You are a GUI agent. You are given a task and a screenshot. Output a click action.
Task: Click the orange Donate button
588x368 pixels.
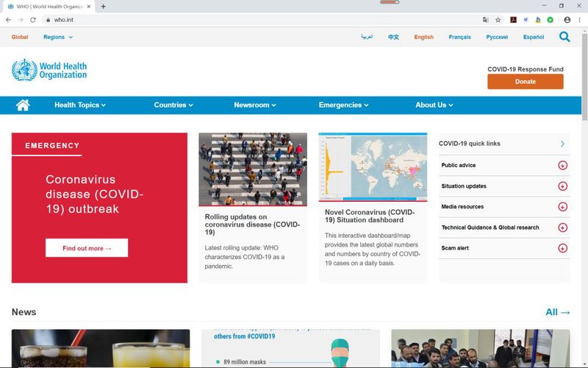coord(526,82)
